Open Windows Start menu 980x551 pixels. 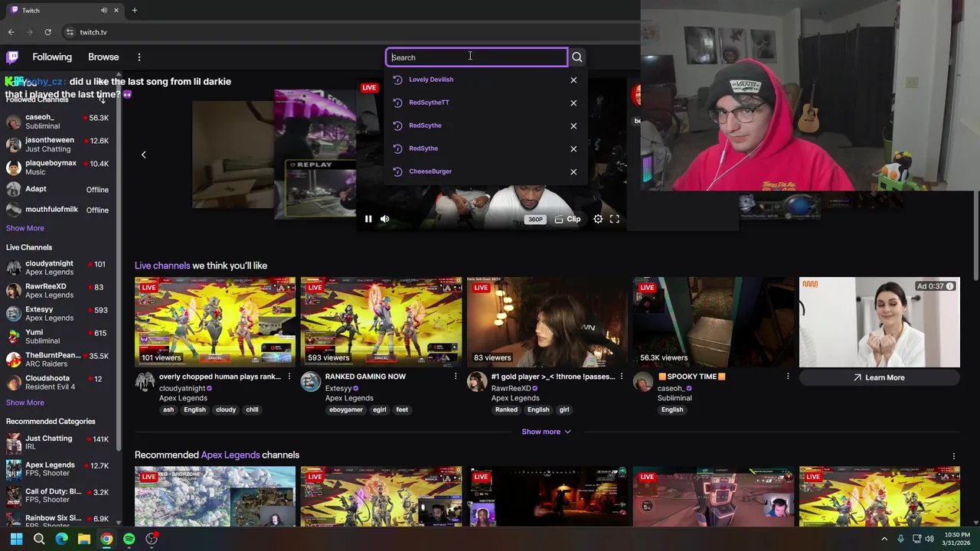click(16, 539)
